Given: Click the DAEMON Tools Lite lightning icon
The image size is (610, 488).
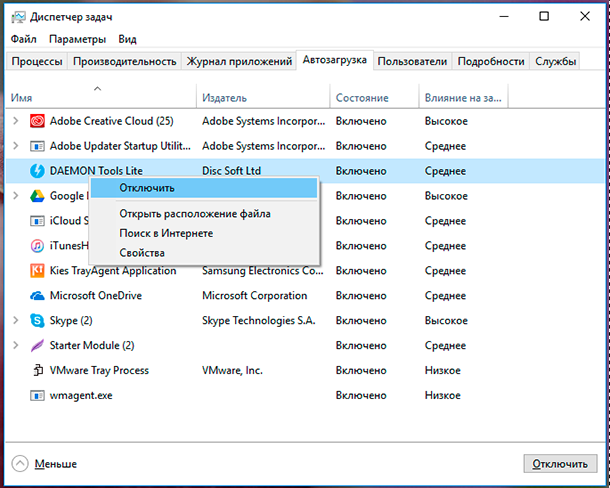Looking at the screenshot, I should pyautogui.click(x=37, y=171).
